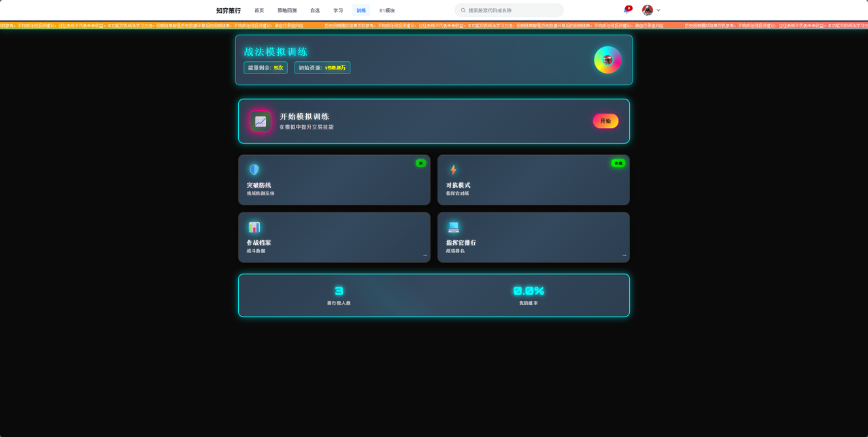Expand the account menu via the avatar chevron
The width and height of the screenshot is (868, 437).
[658, 10]
